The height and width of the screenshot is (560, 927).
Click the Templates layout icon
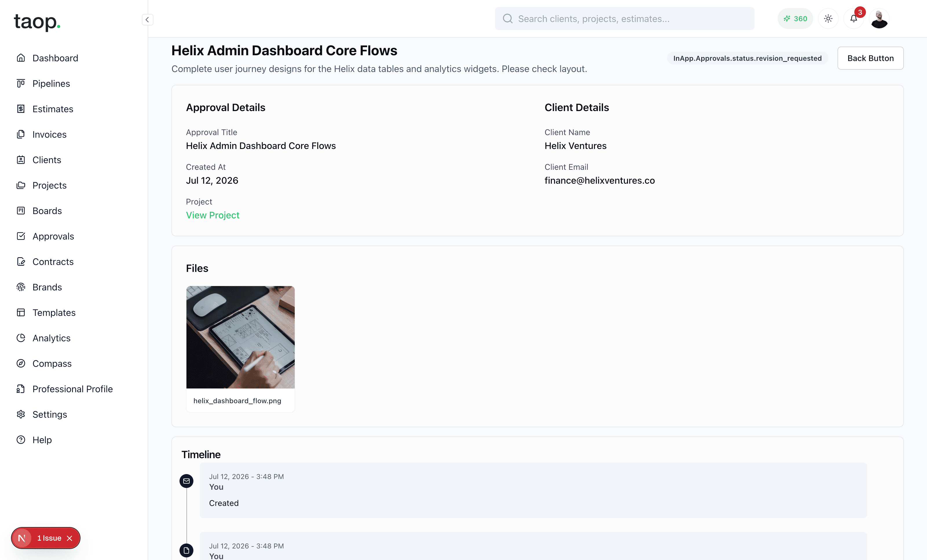tap(21, 312)
